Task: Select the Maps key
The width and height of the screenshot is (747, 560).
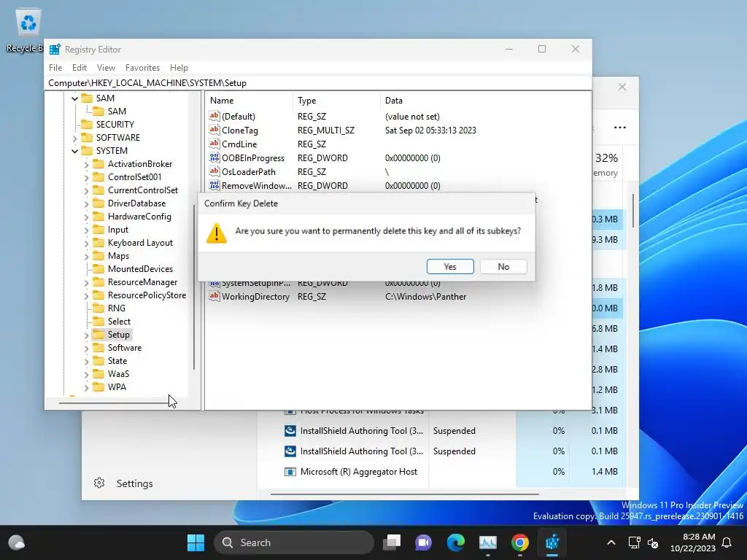Action: 118,256
